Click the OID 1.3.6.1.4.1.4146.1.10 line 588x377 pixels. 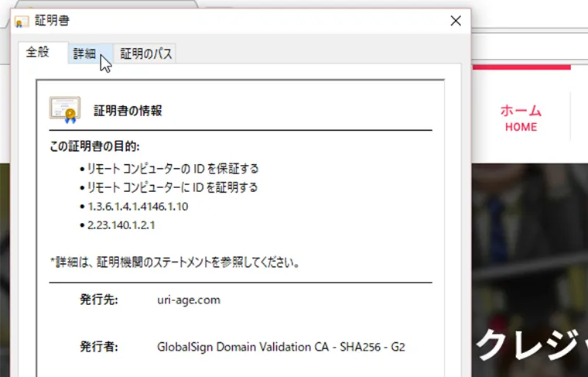[138, 207]
